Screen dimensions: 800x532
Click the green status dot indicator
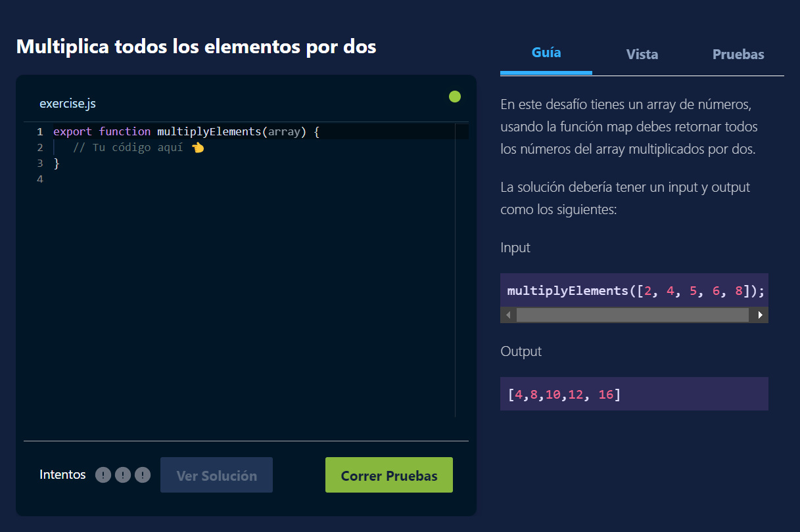(x=455, y=97)
